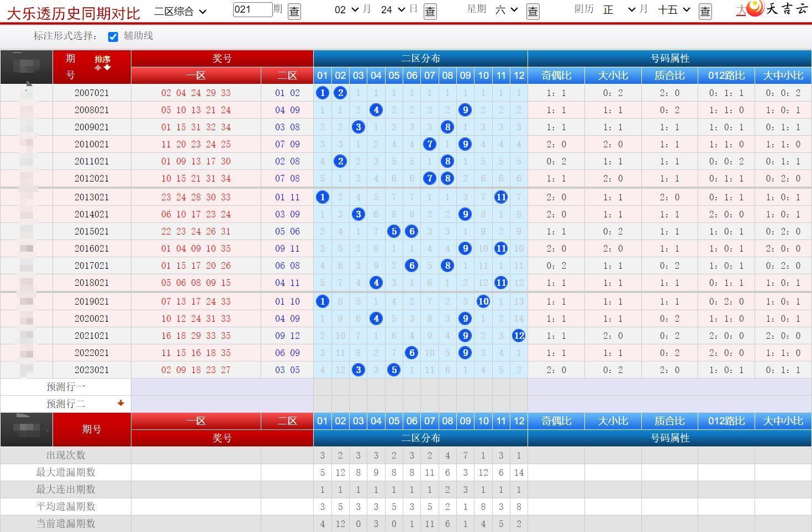Open the 二区综合 dropdown
This screenshot has width=812, height=532.
point(180,10)
